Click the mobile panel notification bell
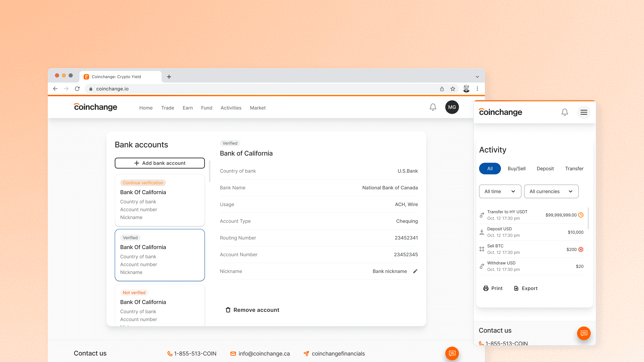 tap(564, 112)
